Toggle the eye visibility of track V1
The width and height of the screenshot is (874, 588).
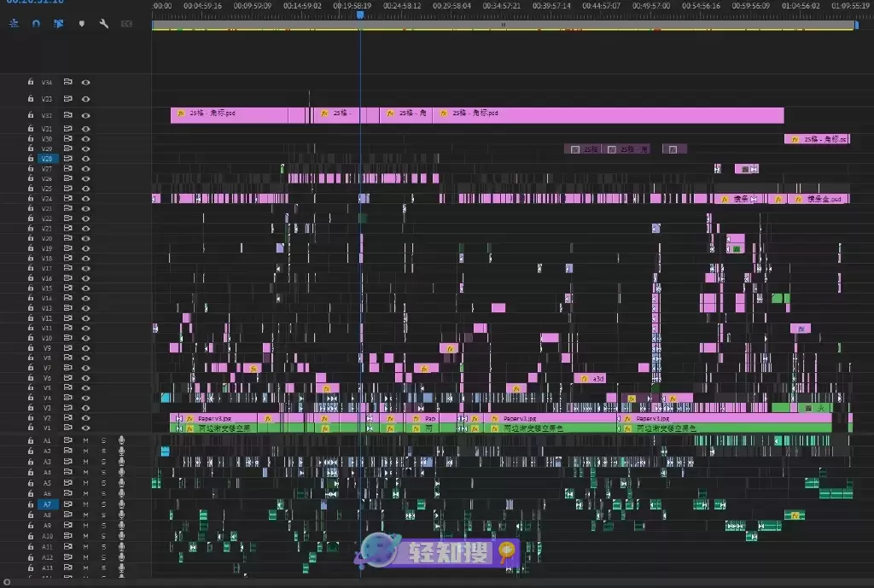click(x=85, y=428)
